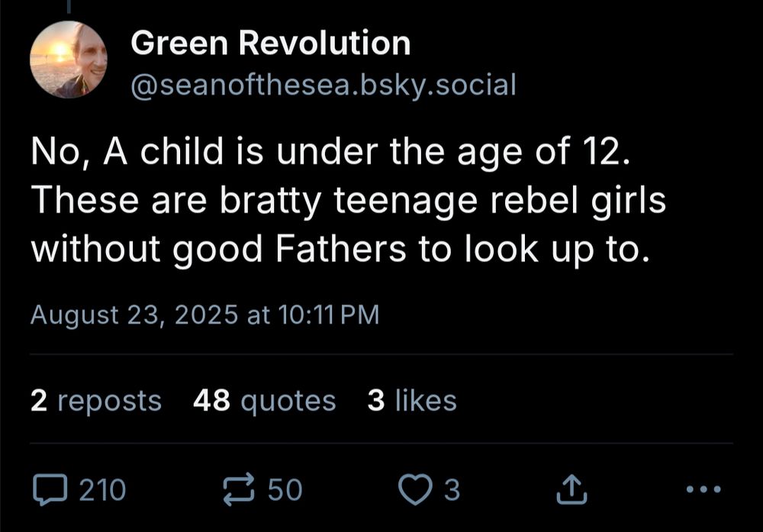
Task: View the 2 reposts list
Action: coord(96,401)
